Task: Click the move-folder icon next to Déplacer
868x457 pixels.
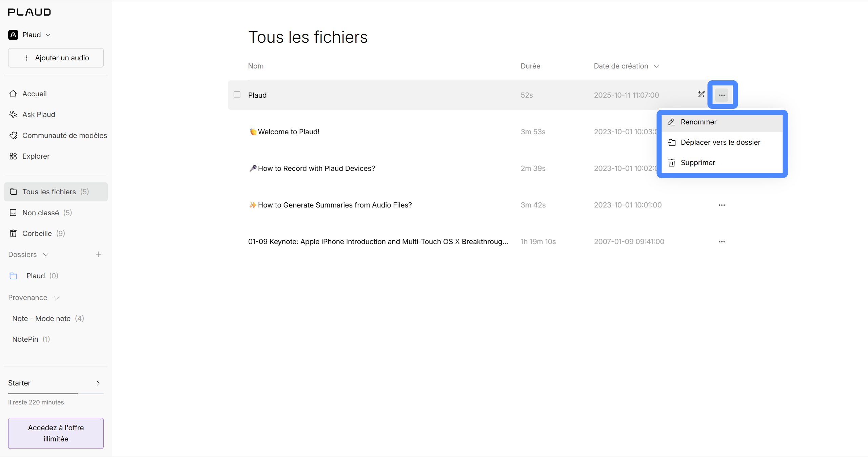Action: [672, 142]
